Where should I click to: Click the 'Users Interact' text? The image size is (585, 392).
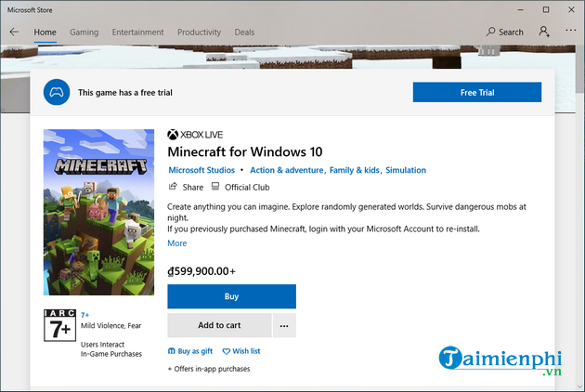[102, 345]
